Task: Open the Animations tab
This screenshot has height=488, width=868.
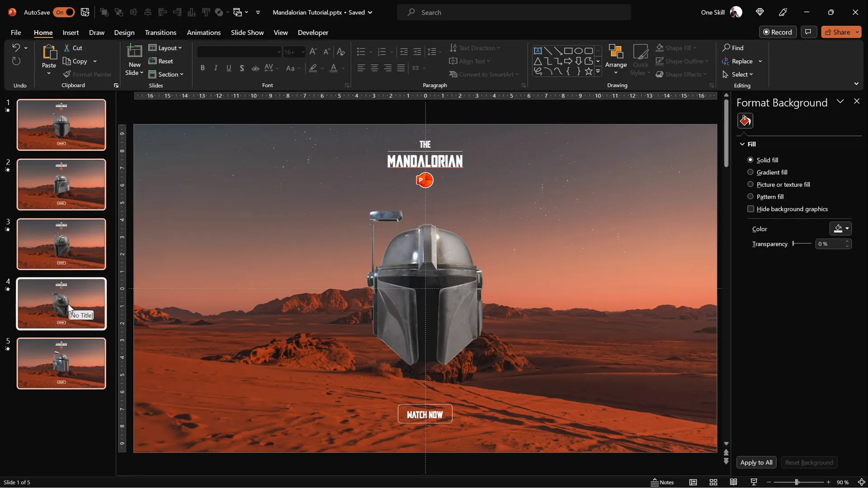Action: point(204,33)
